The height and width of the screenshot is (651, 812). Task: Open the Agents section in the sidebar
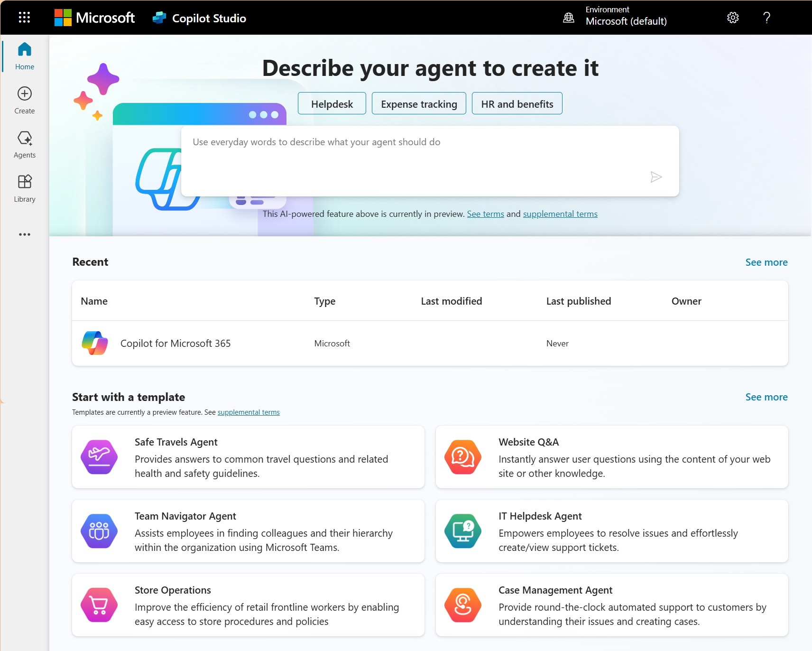tap(24, 143)
